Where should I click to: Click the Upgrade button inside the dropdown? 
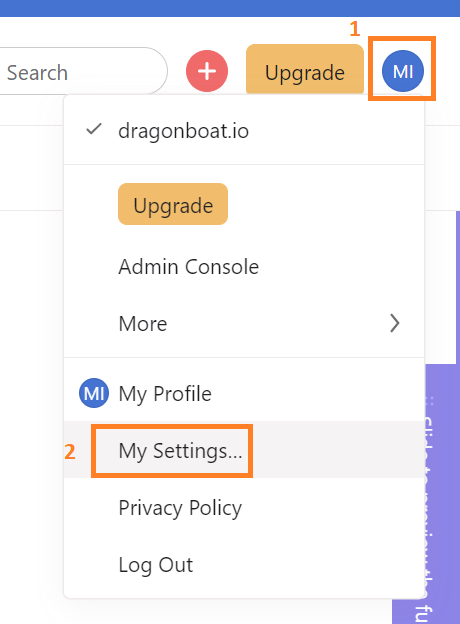[173, 204]
